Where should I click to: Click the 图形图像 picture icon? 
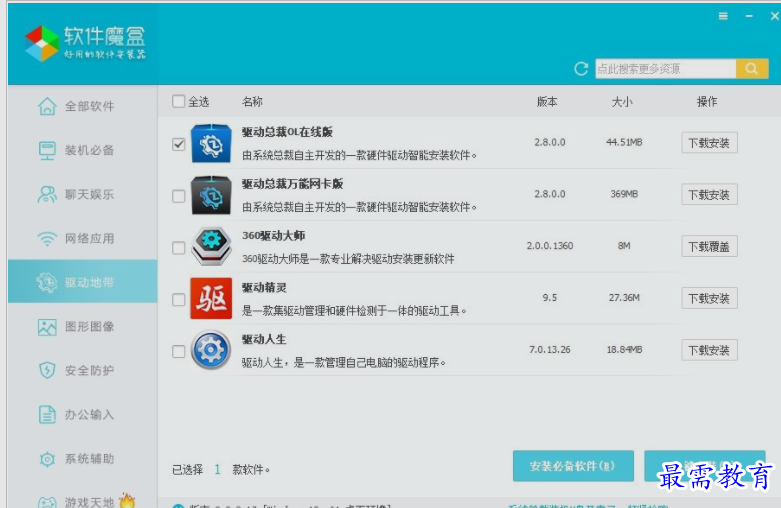pyautogui.click(x=47, y=327)
